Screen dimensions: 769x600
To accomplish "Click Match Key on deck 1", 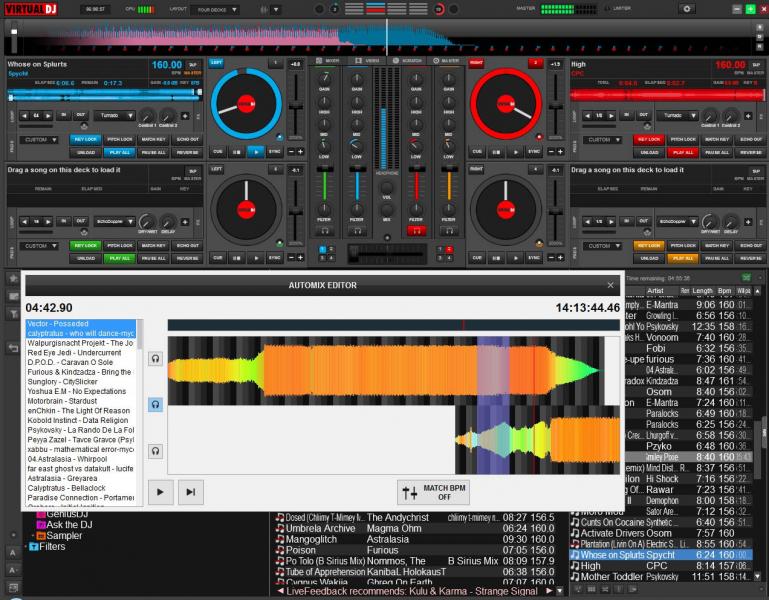I will [x=154, y=139].
